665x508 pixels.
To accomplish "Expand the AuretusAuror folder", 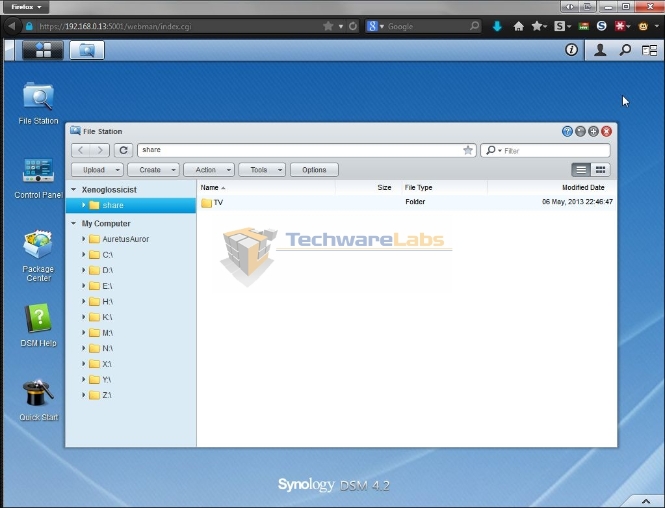I will point(84,239).
